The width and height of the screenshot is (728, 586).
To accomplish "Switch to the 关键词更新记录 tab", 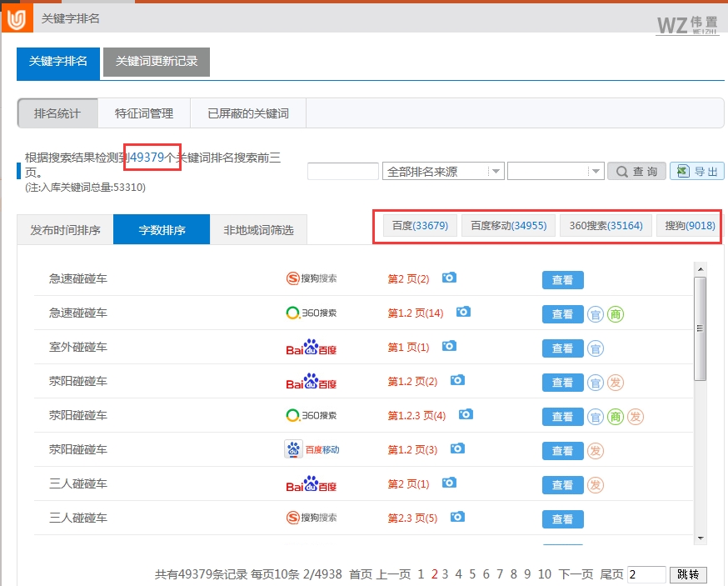I will click(x=156, y=62).
